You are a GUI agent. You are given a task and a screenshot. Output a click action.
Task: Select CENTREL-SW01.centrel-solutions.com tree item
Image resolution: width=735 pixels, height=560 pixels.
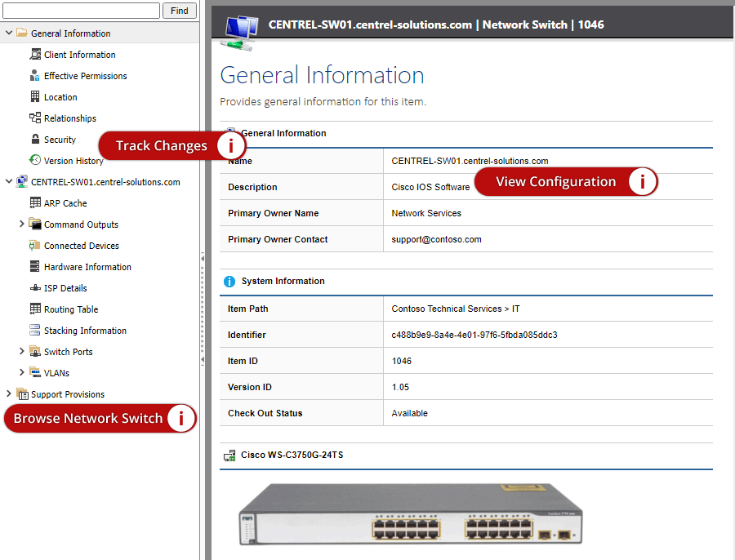(105, 182)
